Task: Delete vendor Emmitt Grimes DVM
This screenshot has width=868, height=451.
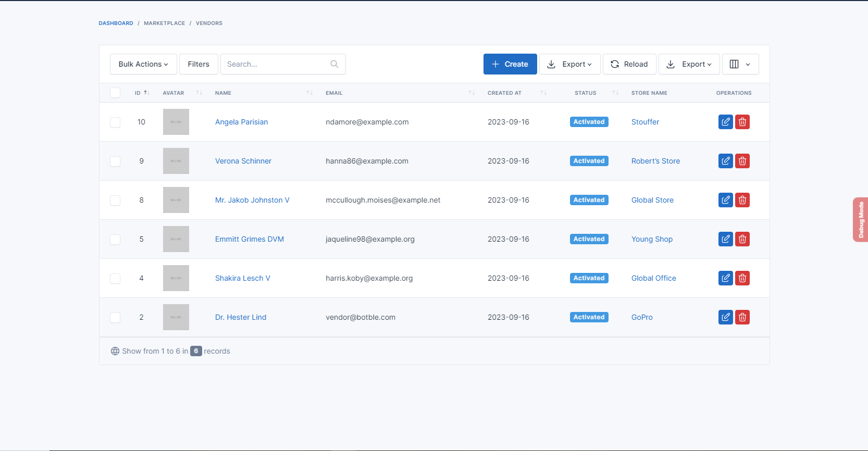Action: pyautogui.click(x=742, y=239)
